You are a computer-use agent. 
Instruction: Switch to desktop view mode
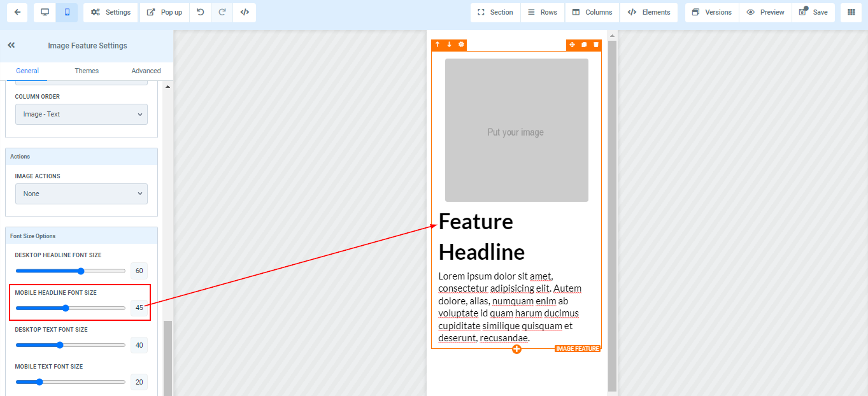coord(45,12)
